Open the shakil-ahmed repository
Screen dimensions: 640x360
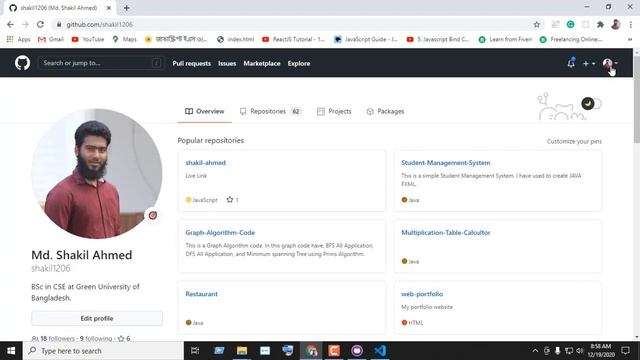(x=205, y=162)
